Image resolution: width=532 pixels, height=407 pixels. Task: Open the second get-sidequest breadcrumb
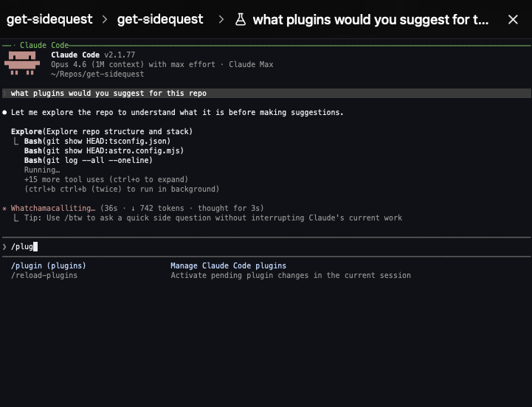coord(160,20)
